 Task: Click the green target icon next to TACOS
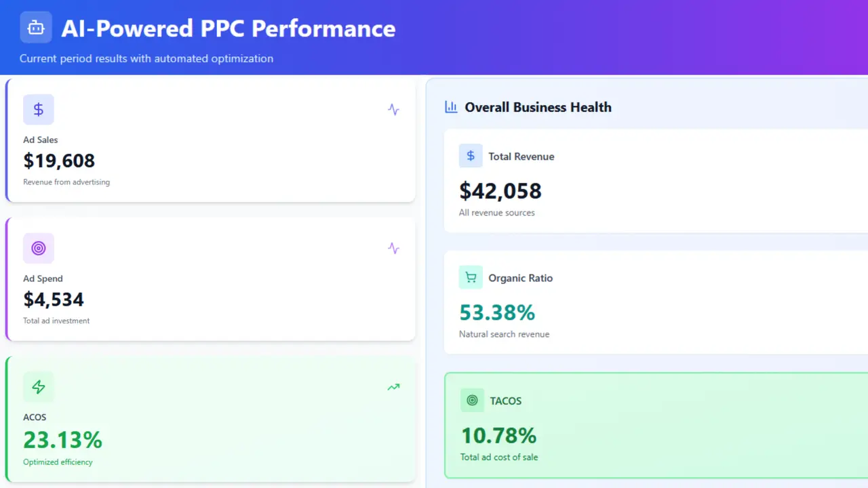click(x=472, y=400)
